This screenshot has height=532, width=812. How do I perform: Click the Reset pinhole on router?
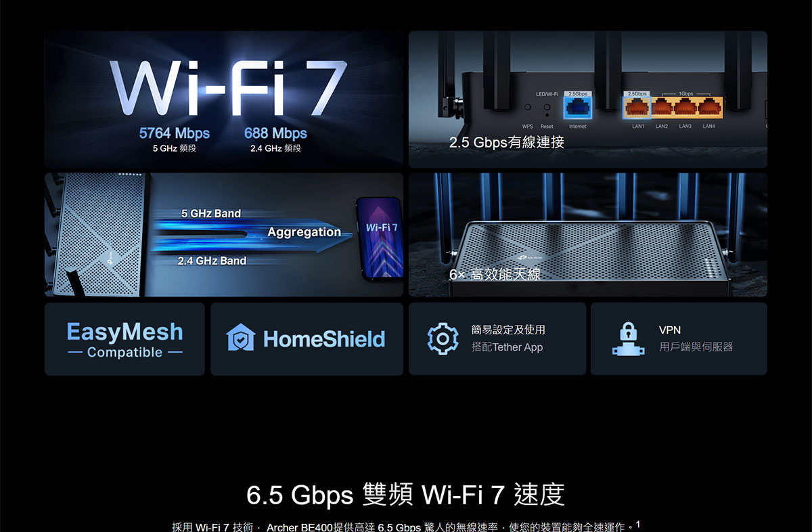[x=547, y=115]
